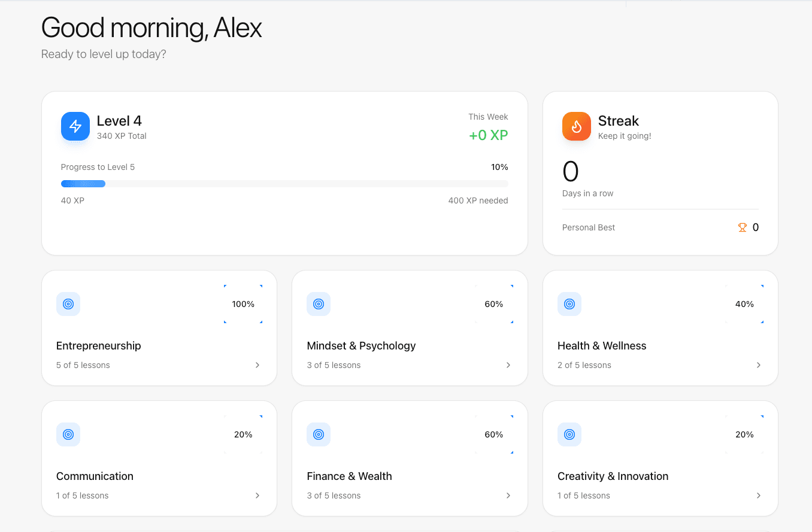Viewport: 812px width, 532px height.
Task: Click the 'Days in a row' label
Action: point(587,193)
